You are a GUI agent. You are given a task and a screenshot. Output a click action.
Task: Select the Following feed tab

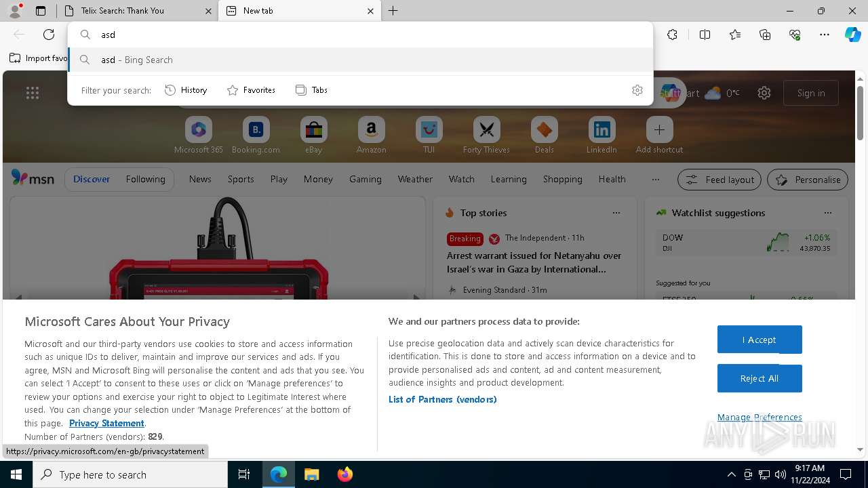pyautogui.click(x=145, y=179)
